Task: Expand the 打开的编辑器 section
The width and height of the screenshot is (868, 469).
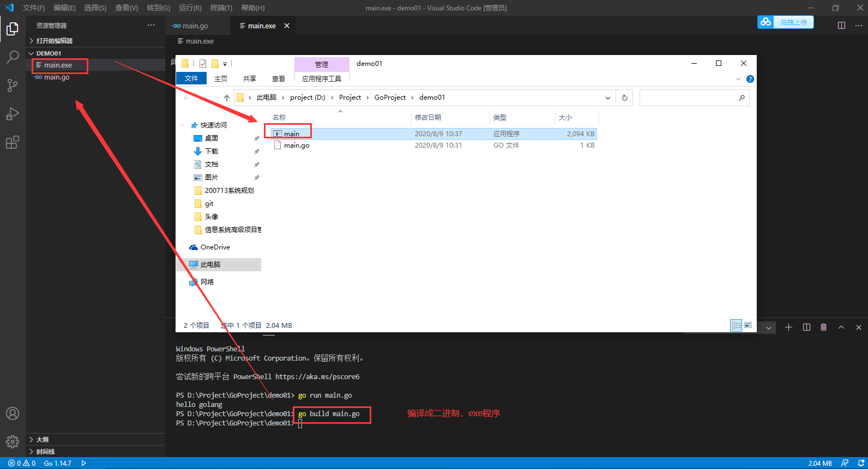Action: (x=53, y=41)
